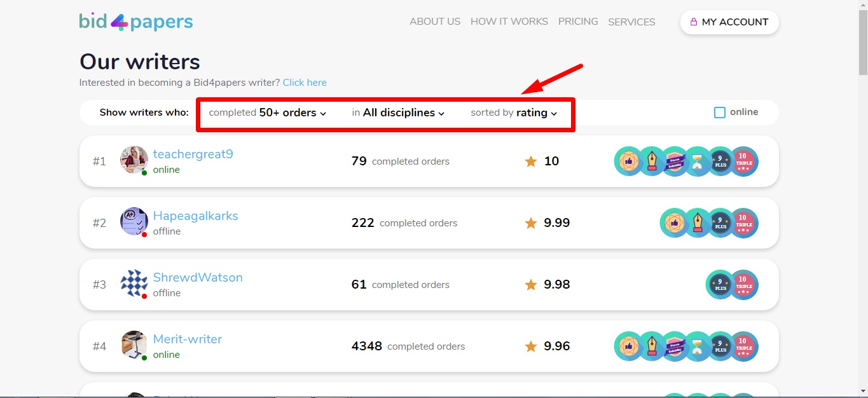Click Merit-writer's 9 PLUS badge

point(720,347)
